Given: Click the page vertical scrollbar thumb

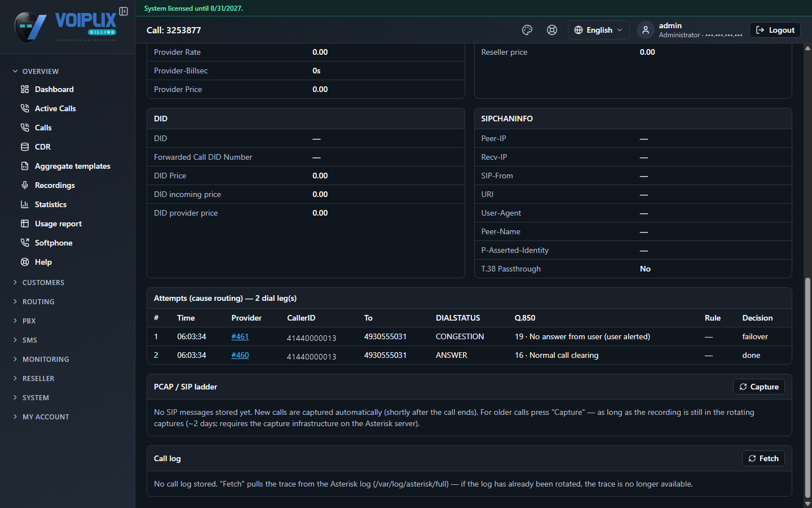Looking at the screenshot, I should (807, 387).
